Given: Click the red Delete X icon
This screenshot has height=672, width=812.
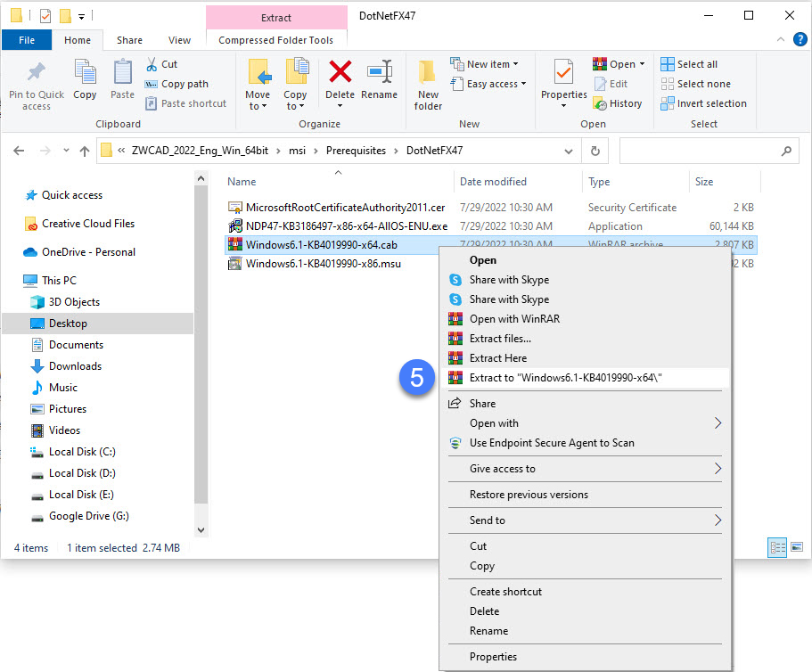Looking at the screenshot, I should tap(340, 71).
